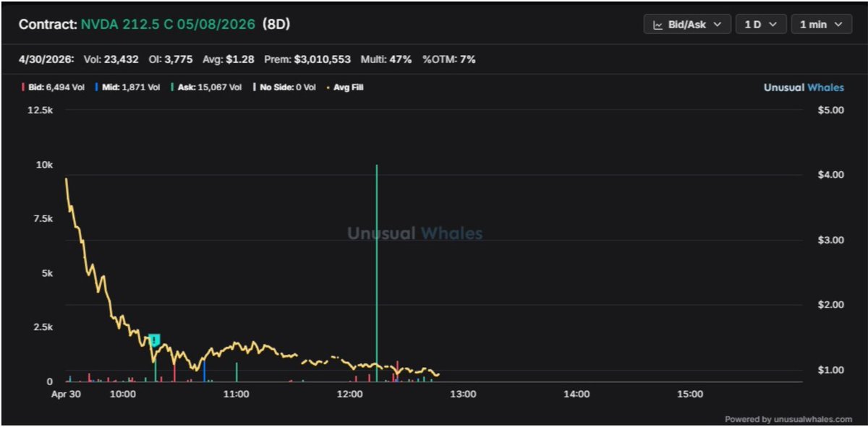Image resolution: width=868 pixels, height=427 pixels.
Task: Toggle the Ask volume legend series
Action: coord(206,87)
